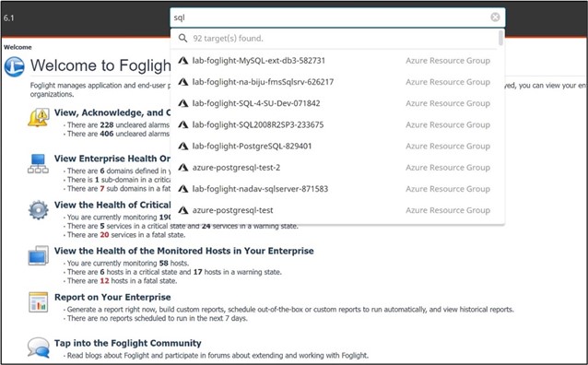
Task: Click the search box containing 'sql'
Action: point(337,18)
